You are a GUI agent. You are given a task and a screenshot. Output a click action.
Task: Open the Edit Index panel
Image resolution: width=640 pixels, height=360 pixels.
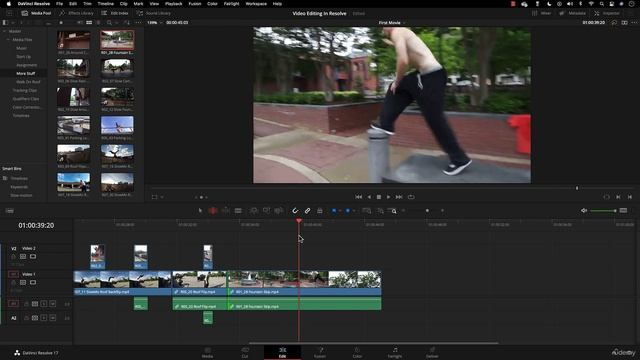pyautogui.click(x=115, y=13)
